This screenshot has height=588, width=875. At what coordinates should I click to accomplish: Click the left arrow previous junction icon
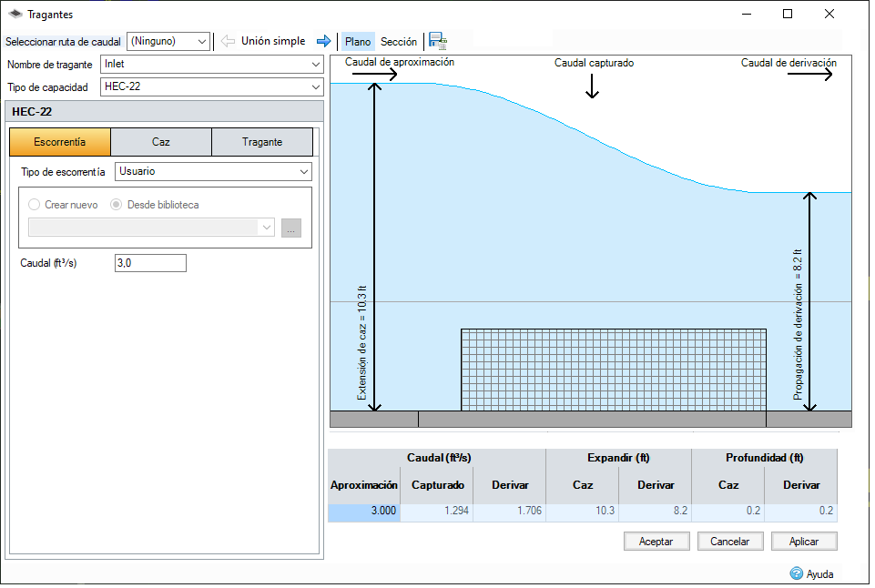[228, 41]
